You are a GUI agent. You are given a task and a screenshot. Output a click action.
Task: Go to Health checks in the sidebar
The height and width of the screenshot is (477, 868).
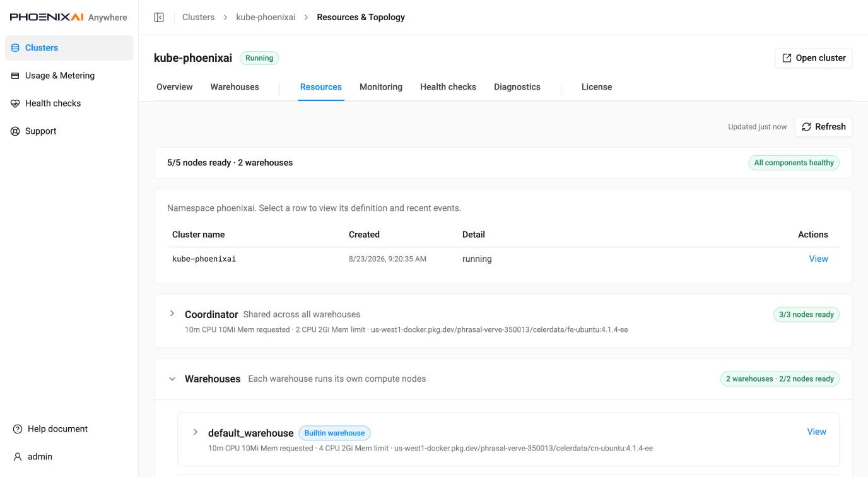click(x=69, y=103)
